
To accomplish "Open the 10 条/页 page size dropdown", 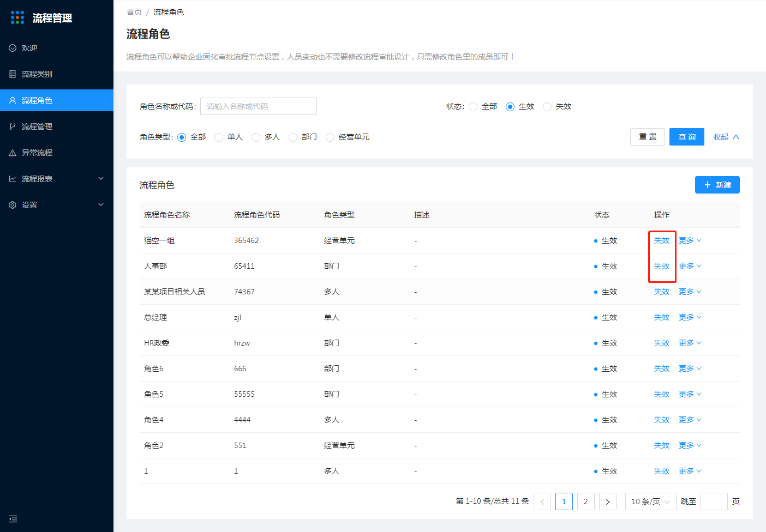I will (651, 501).
